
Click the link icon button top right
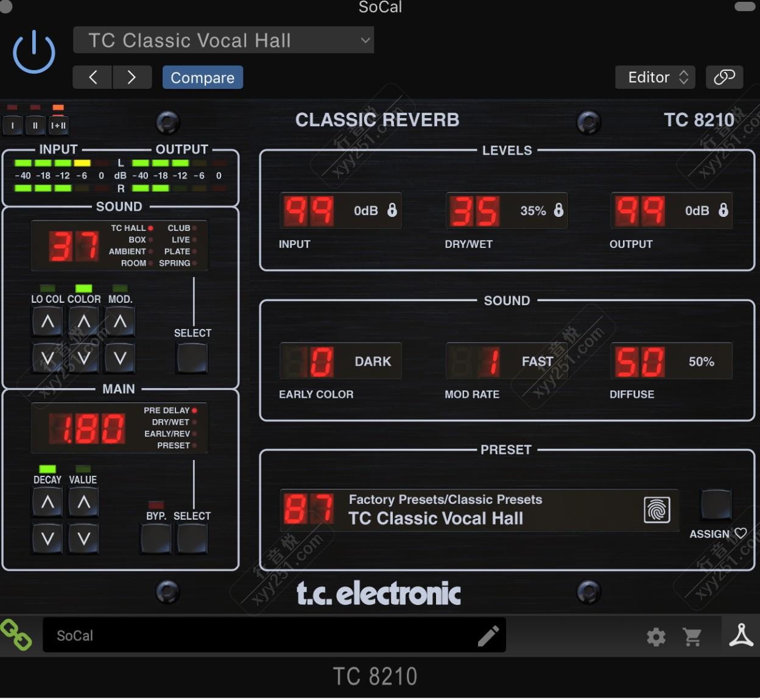click(x=724, y=77)
